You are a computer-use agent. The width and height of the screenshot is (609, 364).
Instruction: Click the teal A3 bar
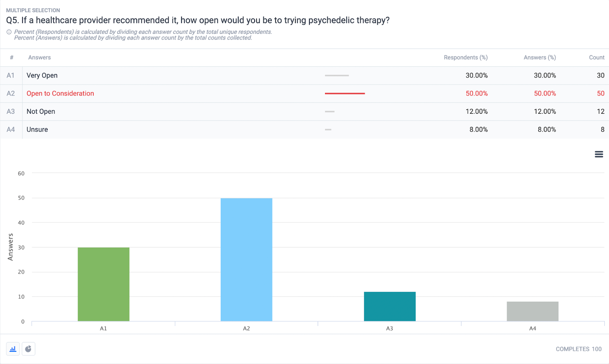[389, 306]
